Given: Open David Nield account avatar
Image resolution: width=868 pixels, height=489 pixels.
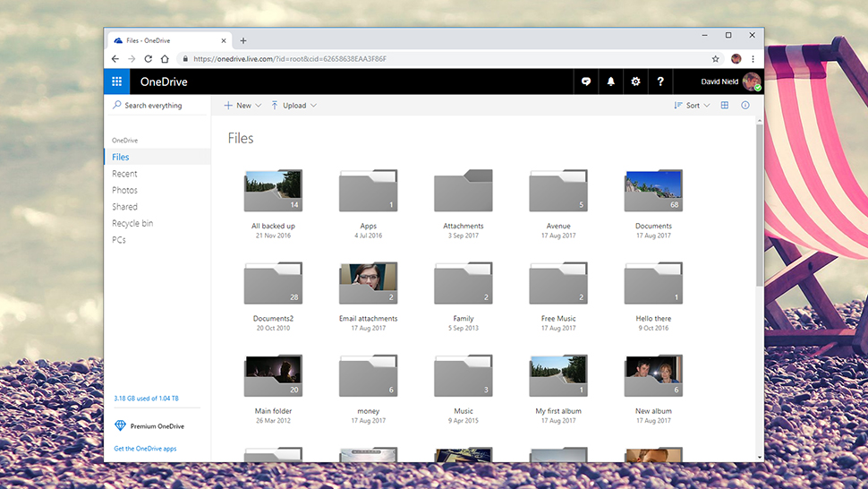Looking at the screenshot, I should click(x=751, y=81).
